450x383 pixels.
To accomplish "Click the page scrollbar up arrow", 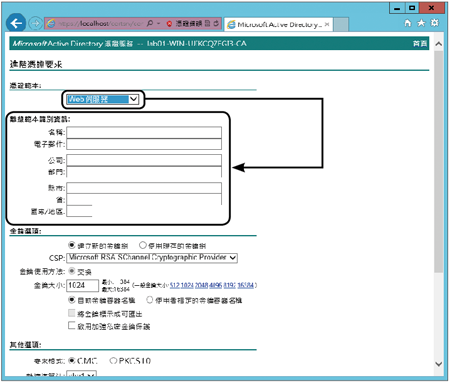I will point(439,44).
